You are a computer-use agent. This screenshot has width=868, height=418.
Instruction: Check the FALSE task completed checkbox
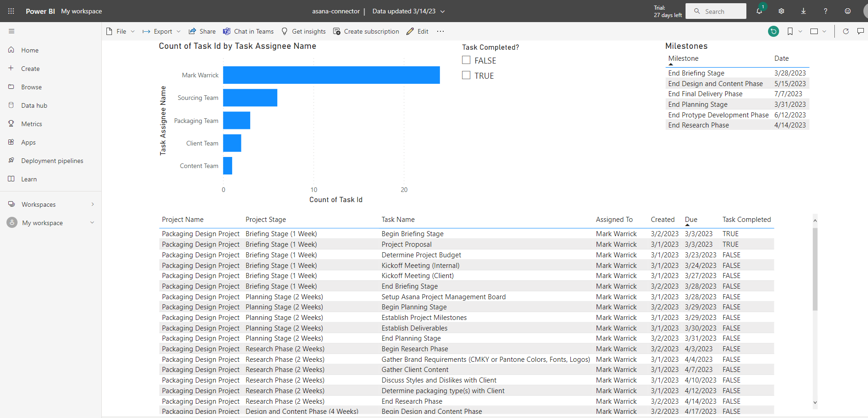(466, 60)
